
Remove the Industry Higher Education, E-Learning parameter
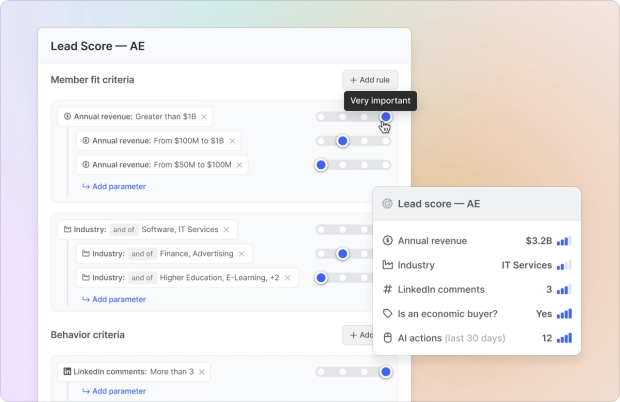(287, 278)
